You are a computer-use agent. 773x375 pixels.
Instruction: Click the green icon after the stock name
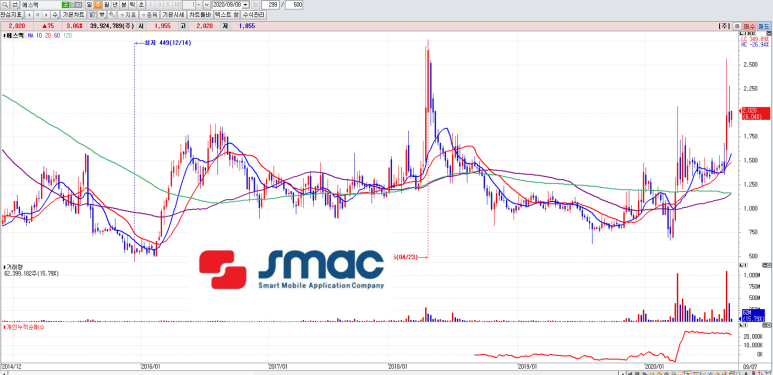click(x=65, y=4)
